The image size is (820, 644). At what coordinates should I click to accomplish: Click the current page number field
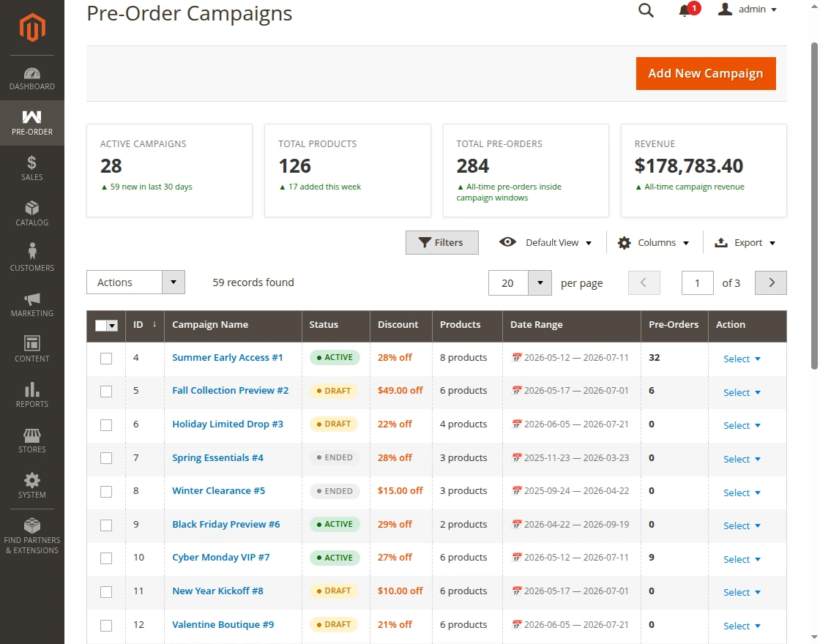697,282
